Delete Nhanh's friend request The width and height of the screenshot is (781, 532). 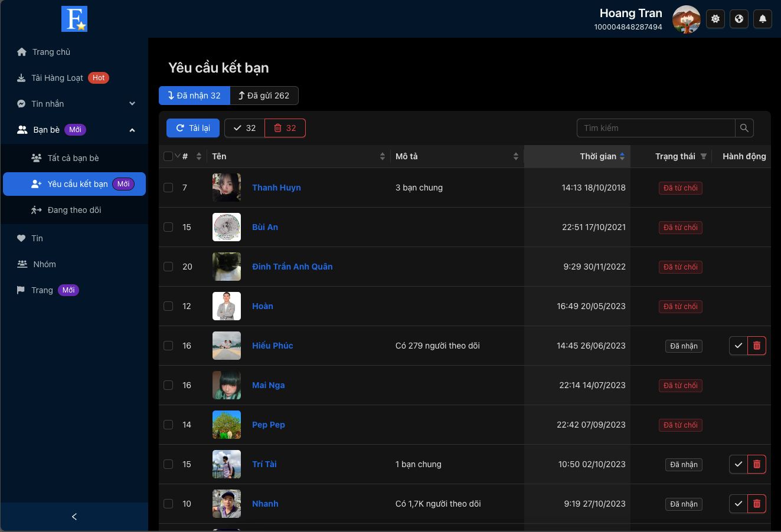[757, 504]
